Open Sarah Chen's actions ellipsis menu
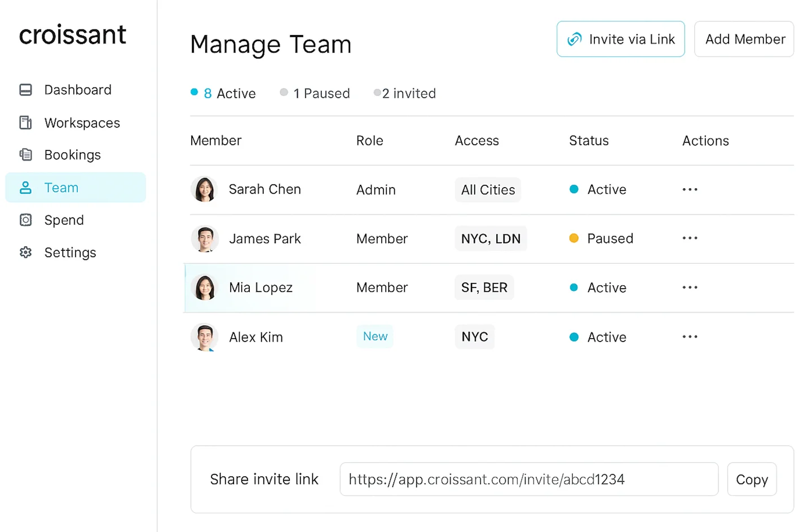This screenshot has height=532, width=812. (x=690, y=189)
